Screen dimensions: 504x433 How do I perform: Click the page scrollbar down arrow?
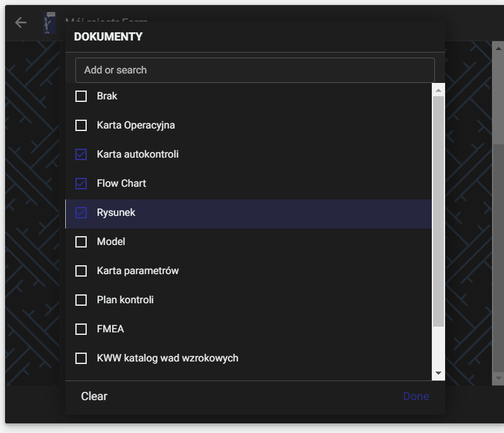click(x=498, y=378)
